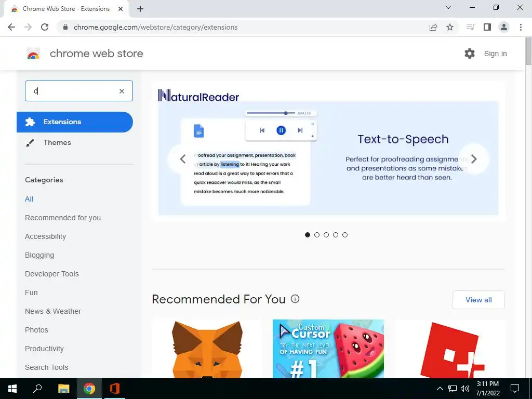The width and height of the screenshot is (532, 399).
Task: Open the red Roblox extension card
Action: [449, 349]
